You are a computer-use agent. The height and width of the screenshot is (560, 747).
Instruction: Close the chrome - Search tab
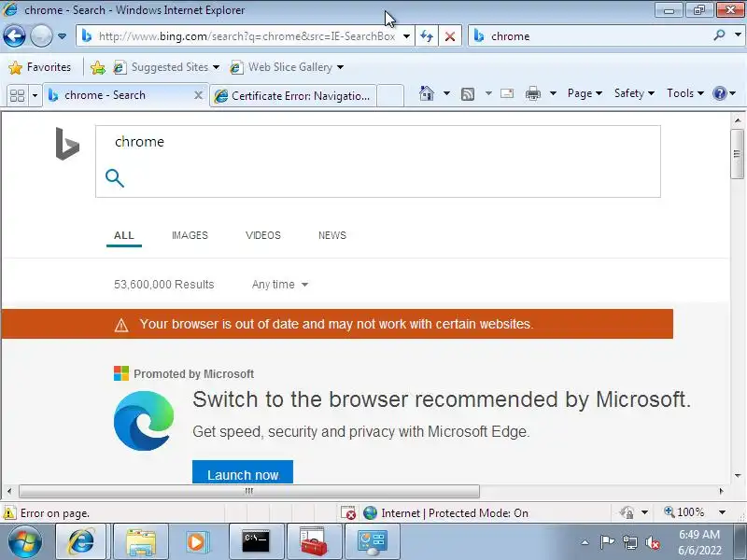tap(198, 95)
